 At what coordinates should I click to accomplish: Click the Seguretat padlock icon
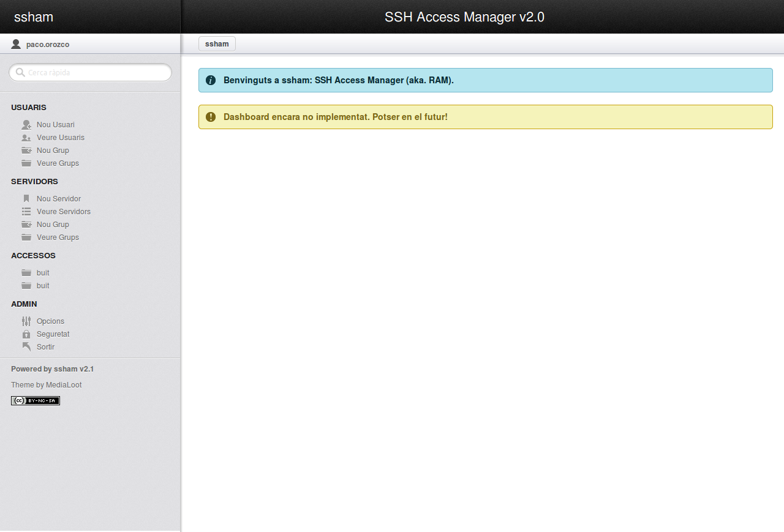pyautogui.click(x=26, y=334)
